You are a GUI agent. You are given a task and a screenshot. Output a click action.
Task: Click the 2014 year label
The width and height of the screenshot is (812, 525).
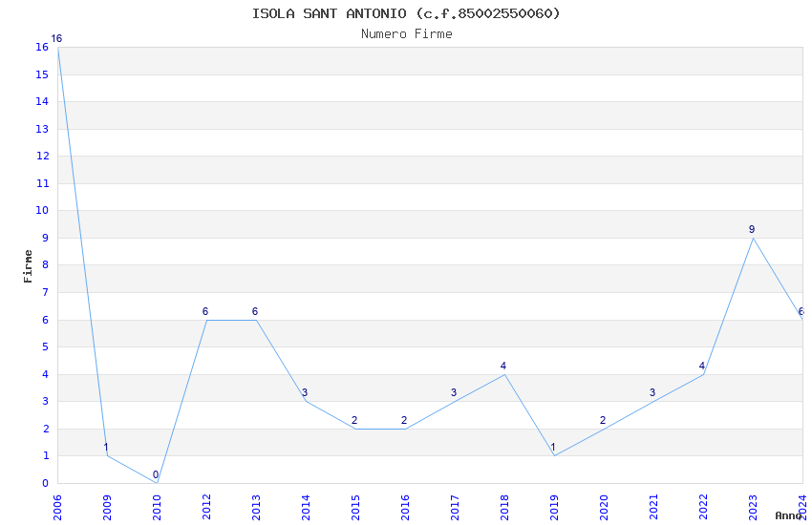pyautogui.click(x=306, y=508)
